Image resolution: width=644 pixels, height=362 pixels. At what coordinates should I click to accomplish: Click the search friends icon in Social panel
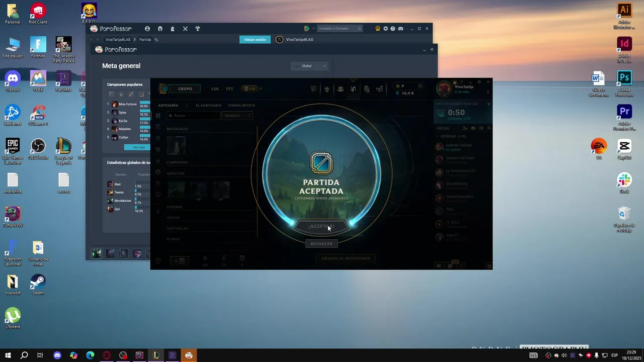click(x=489, y=128)
